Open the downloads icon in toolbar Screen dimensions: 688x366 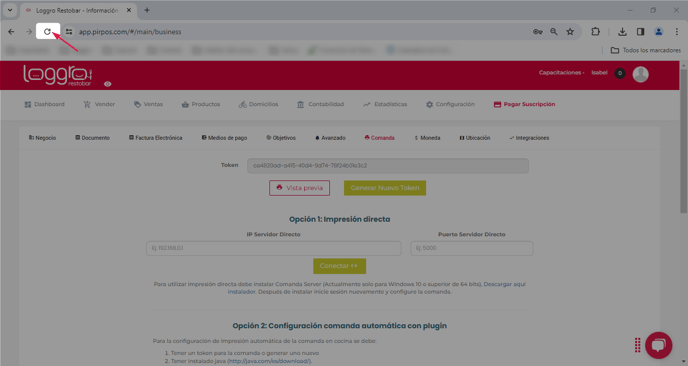[622, 32]
